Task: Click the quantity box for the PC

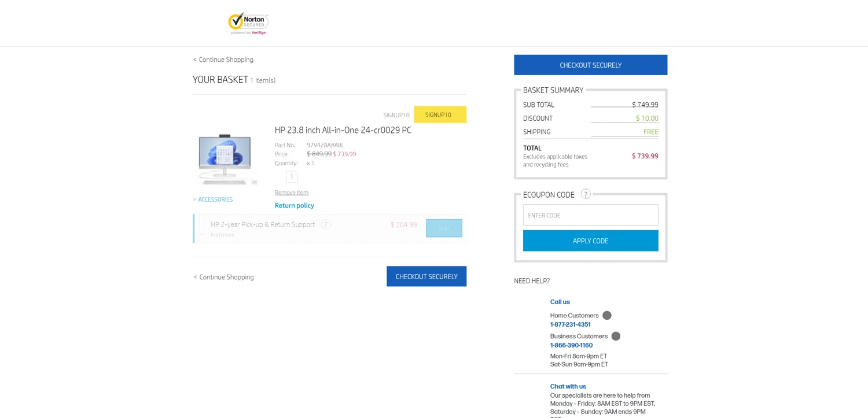Action: click(292, 177)
